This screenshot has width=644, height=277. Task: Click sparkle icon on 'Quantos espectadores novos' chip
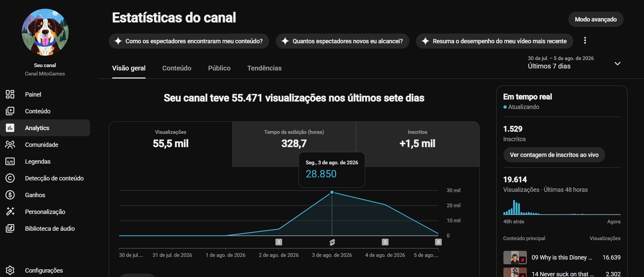coord(285,41)
